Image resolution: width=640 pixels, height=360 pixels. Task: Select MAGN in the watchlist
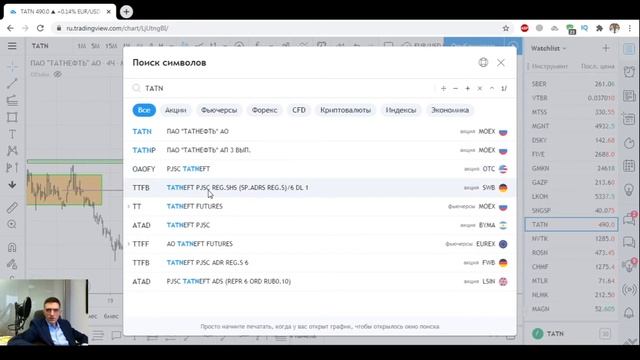571,309
